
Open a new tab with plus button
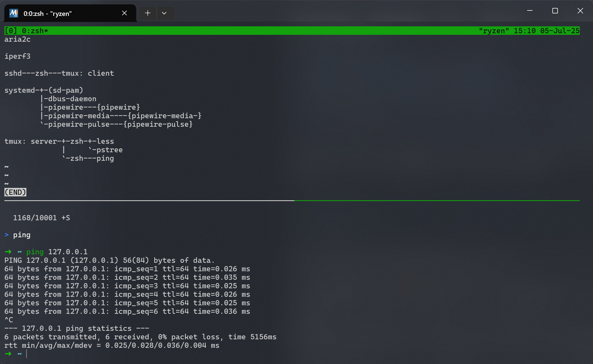tap(148, 13)
